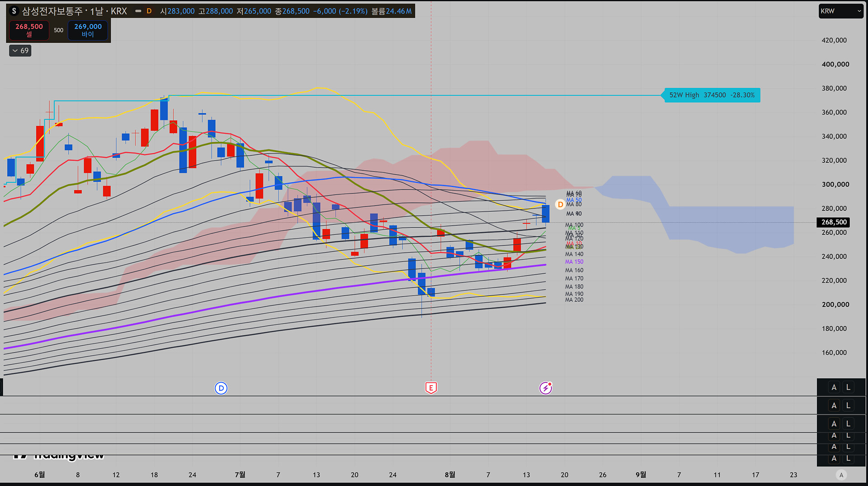Toggle auto scale A in bottommost pane row

[x=834, y=458]
